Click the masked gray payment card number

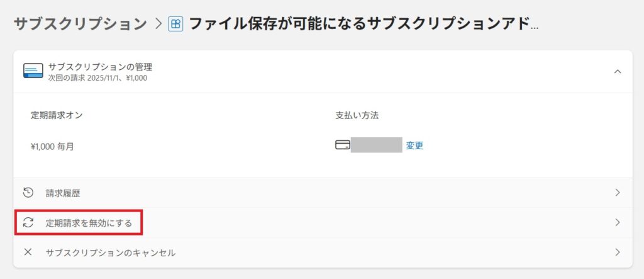click(376, 145)
